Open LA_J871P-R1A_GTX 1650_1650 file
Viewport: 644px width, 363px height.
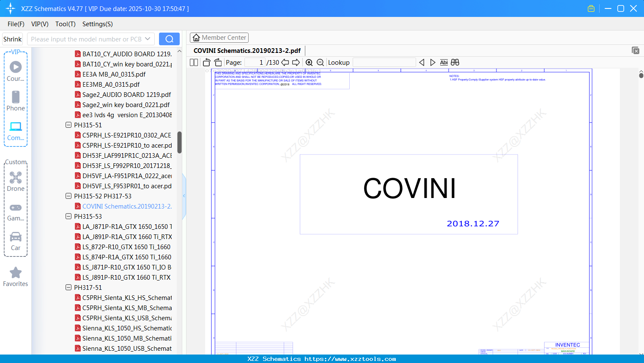click(127, 226)
